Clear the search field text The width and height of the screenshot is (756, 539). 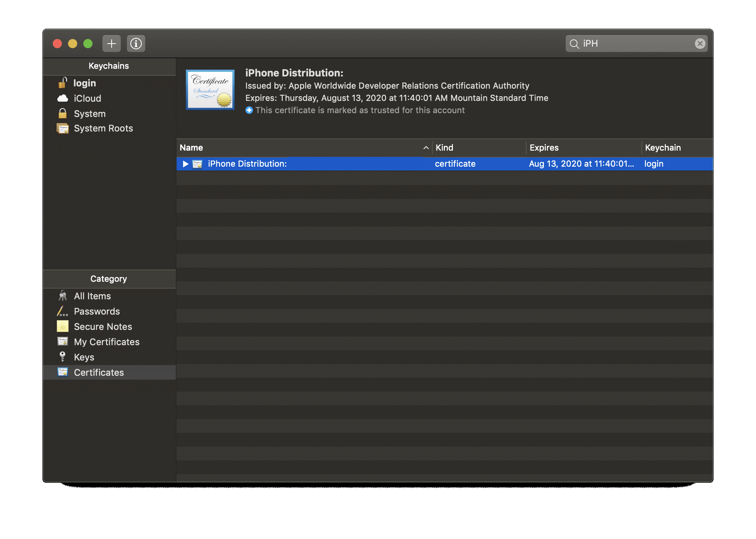pyautogui.click(x=699, y=44)
